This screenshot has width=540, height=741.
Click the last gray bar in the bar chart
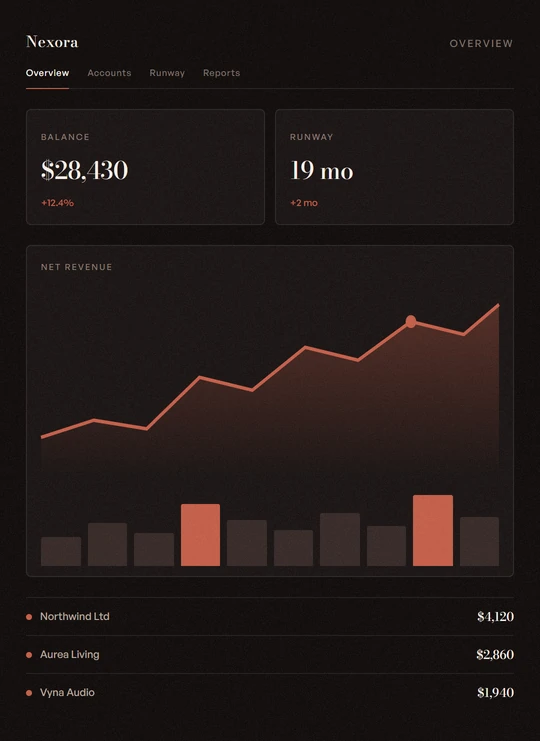[480, 541]
